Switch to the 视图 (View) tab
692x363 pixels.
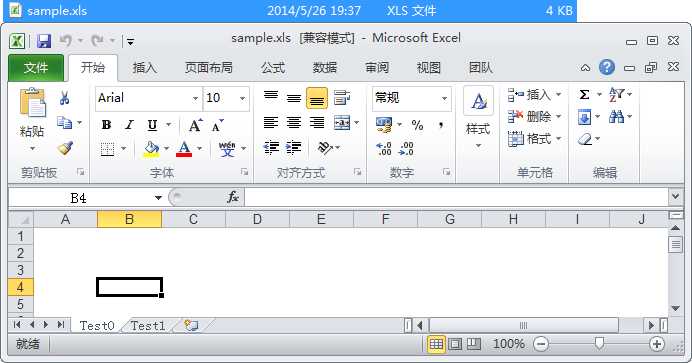[429, 67]
